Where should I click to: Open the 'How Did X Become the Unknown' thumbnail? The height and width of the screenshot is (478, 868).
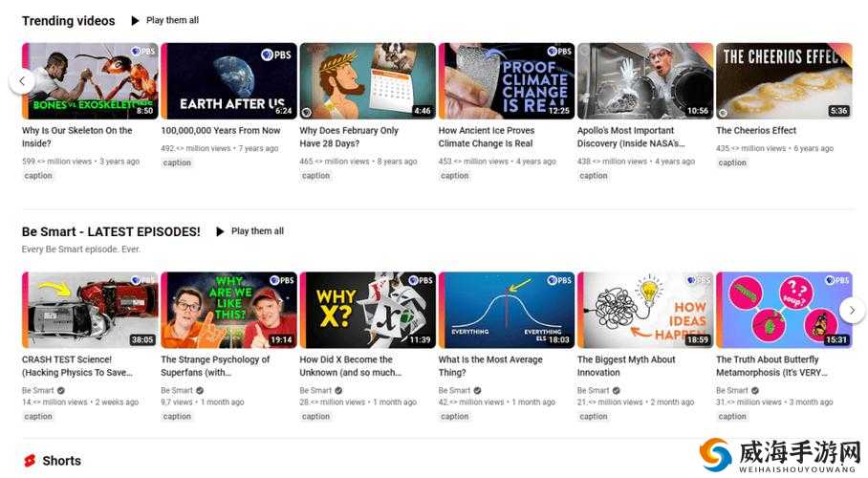click(x=367, y=310)
